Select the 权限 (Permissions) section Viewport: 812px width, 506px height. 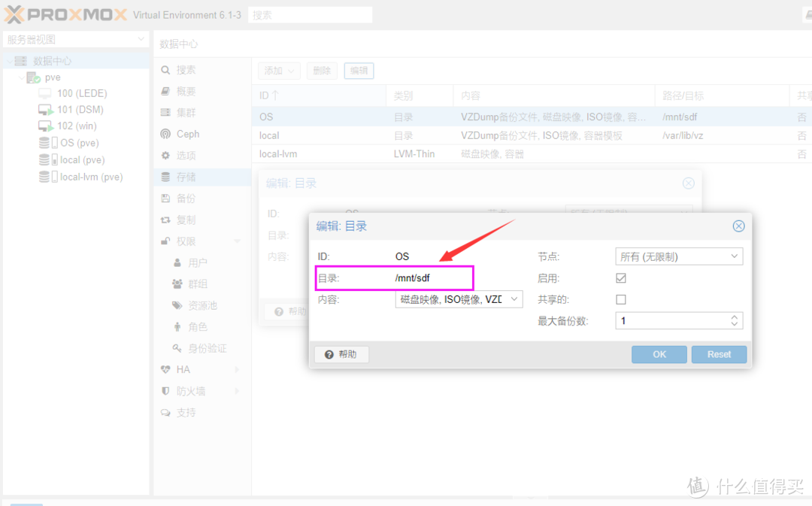pos(184,241)
